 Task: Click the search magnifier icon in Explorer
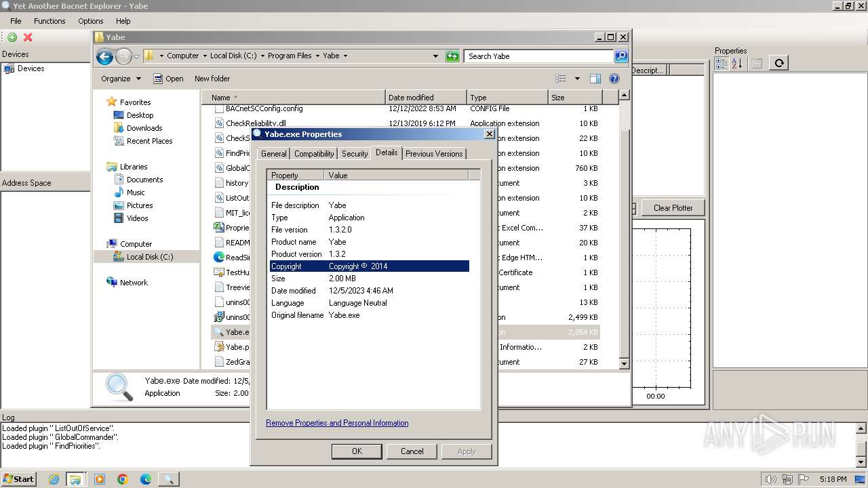click(620, 56)
